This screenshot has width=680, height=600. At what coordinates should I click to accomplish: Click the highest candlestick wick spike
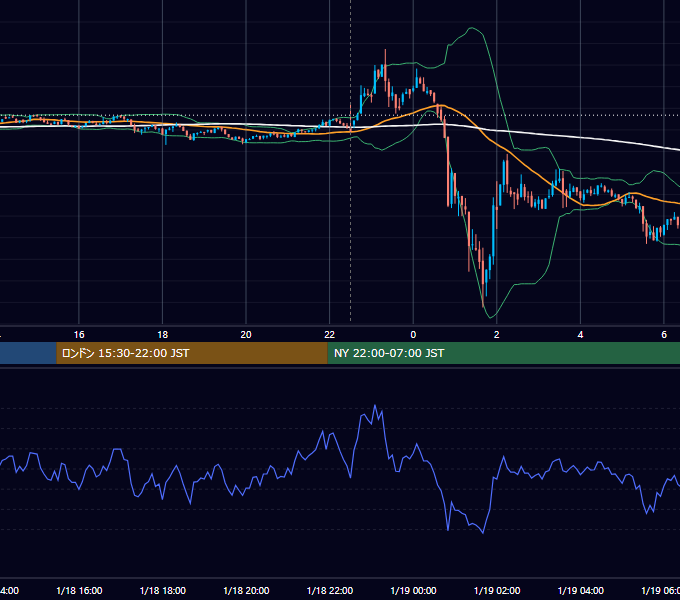coord(385,56)
